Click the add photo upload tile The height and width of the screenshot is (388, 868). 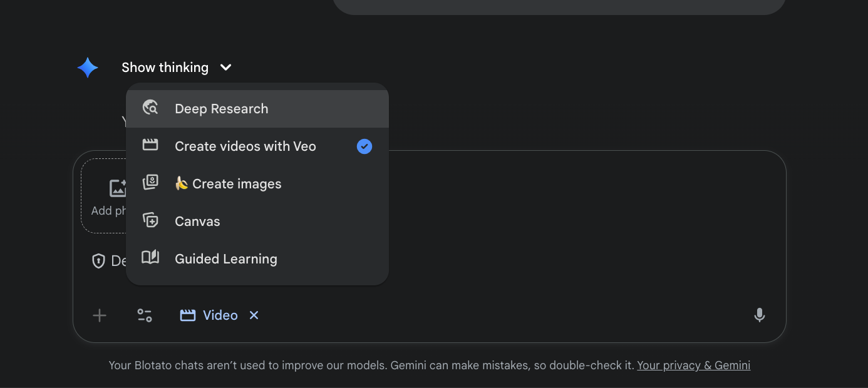(x=104, y=196)
